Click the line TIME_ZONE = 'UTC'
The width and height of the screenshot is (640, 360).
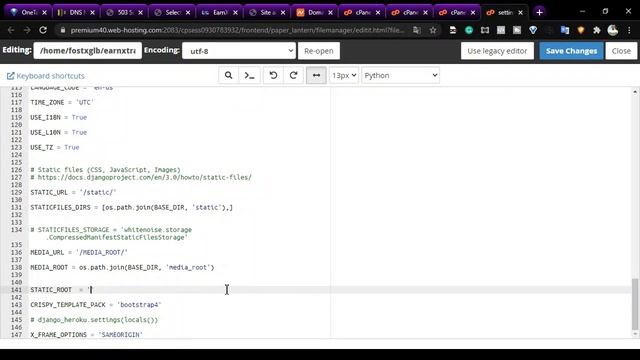pyautogui.click(x=62, y=102)
